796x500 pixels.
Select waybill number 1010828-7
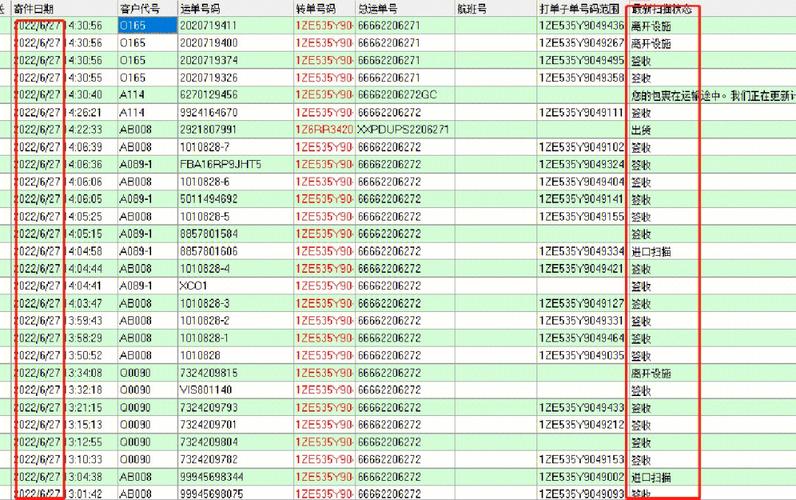(x=205, y=147)
